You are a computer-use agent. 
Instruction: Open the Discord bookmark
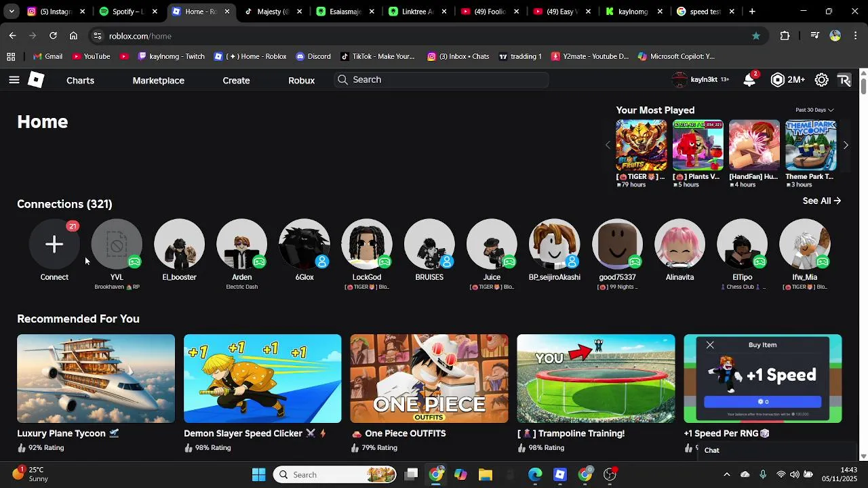[x=312, y=56]
